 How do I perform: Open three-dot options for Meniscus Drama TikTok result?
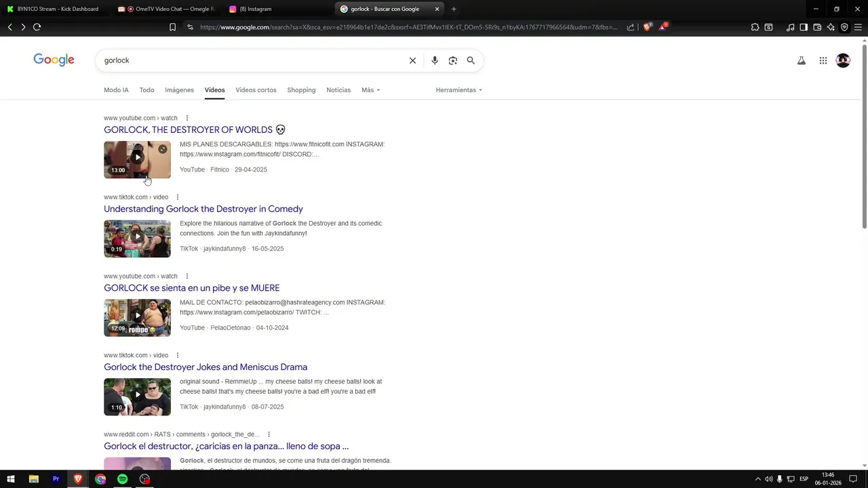(x=178, y=355)
